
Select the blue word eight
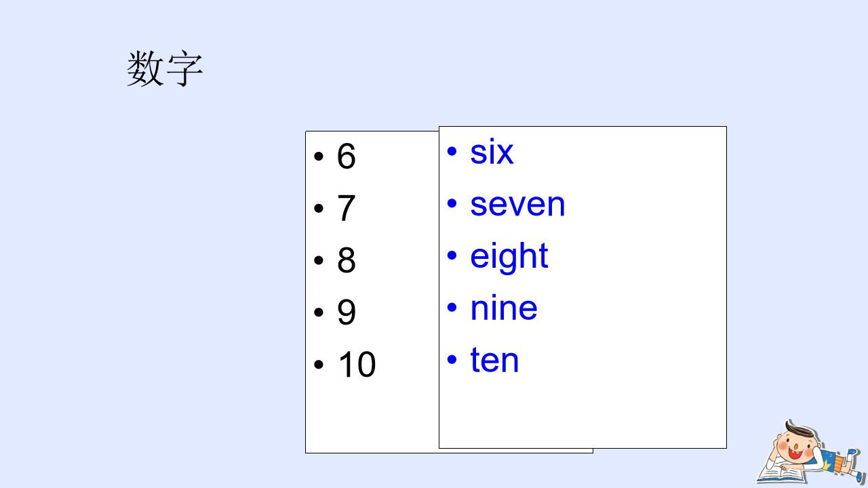coord(509,256)
